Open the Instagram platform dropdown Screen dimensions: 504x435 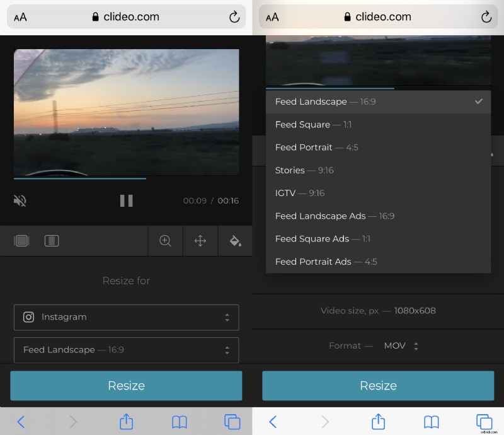126,317
